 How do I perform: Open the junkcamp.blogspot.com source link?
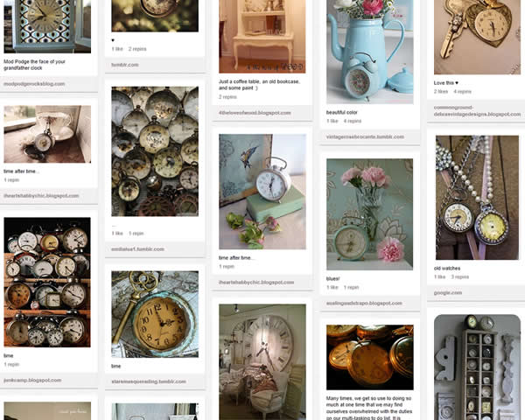pos(32,380)
